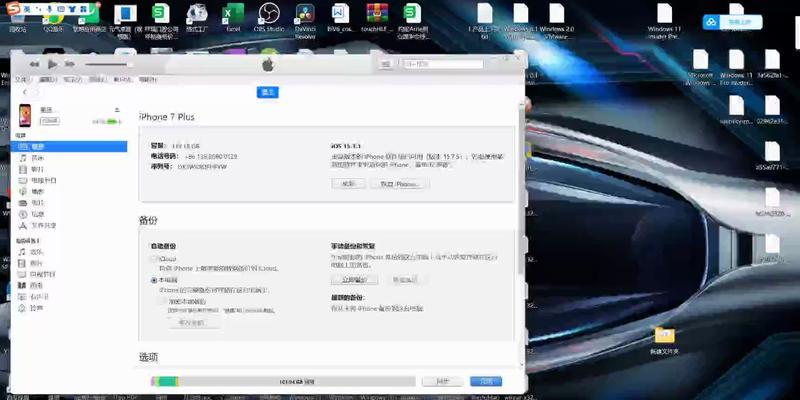Image resolution: width=800 pixels, height=400 pixels.
Task: Open 新建文件夹 folder on desktop
Action: [664, 341]
